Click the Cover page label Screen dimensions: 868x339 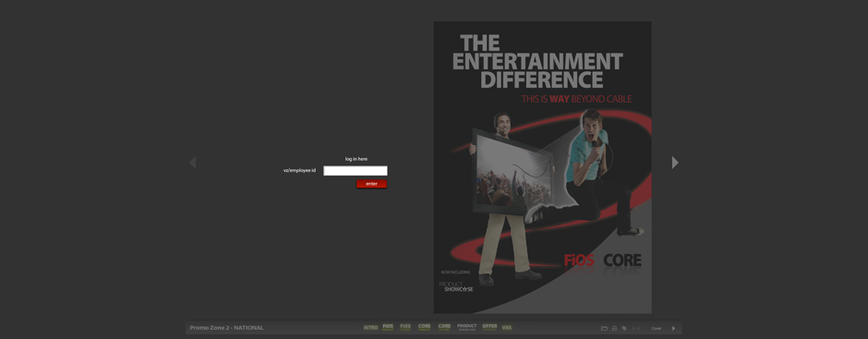656,329
